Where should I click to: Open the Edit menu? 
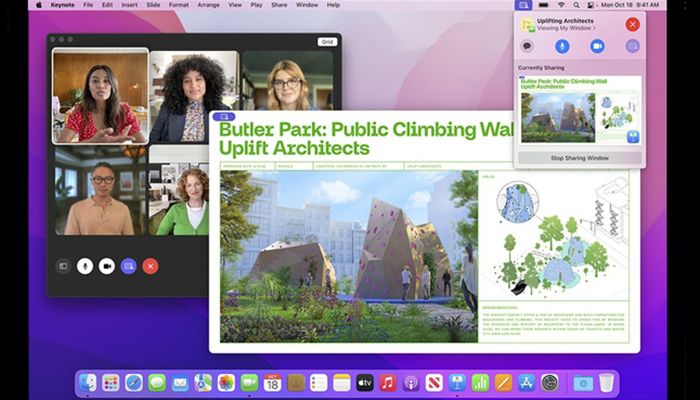tap(107, 5)
